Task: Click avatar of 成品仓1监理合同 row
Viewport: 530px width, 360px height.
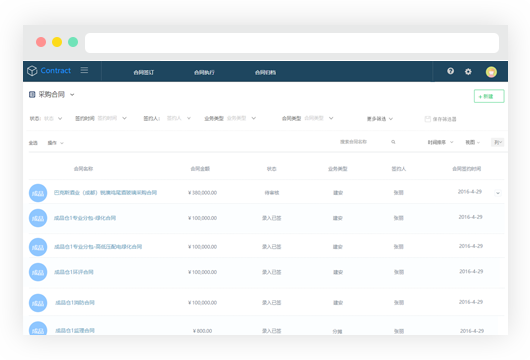Action: [x=38, y=329]
